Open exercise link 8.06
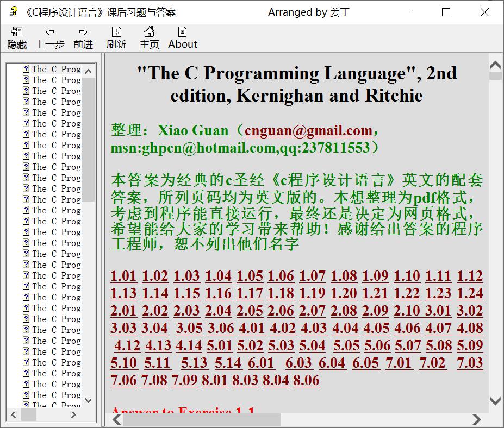 [306, 381]
